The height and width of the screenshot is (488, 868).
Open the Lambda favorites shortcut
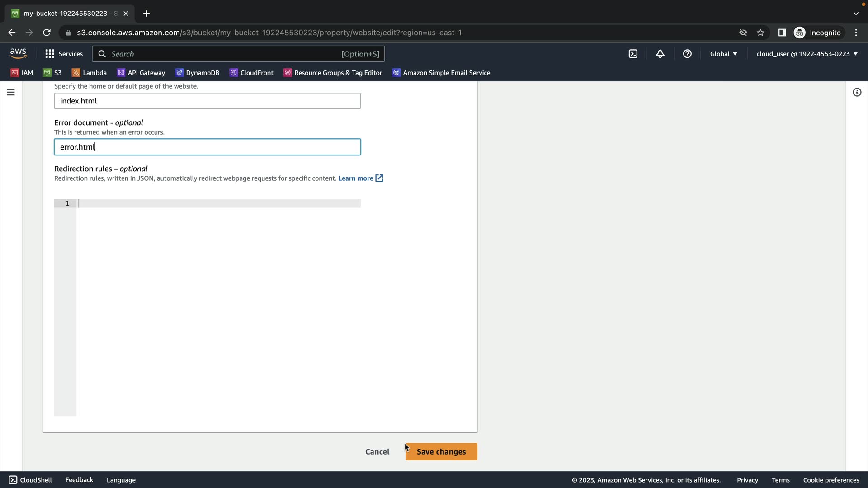(90, 73)
